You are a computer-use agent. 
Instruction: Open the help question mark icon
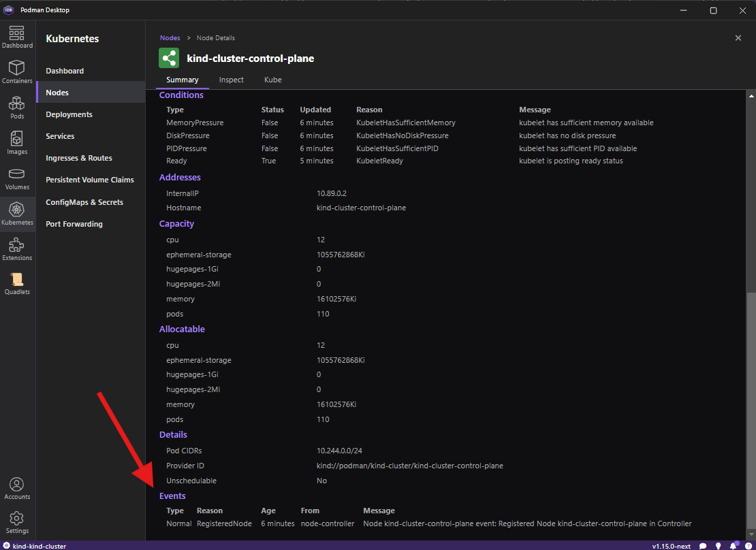click(x=748, y=546)
